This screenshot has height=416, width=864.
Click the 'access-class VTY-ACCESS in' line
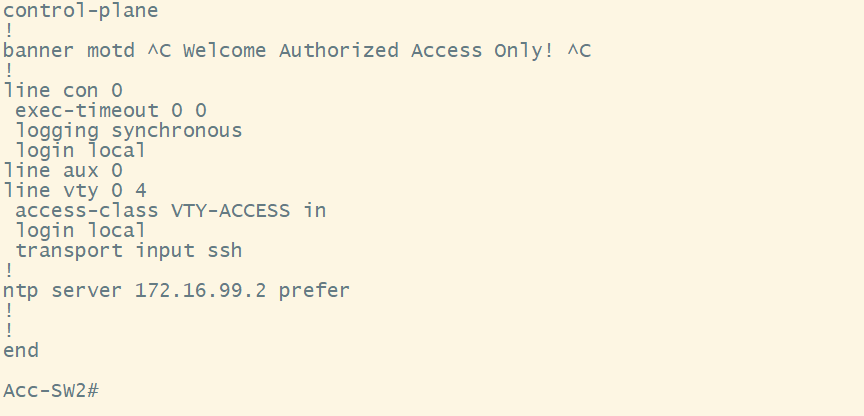tap(170, 211)
